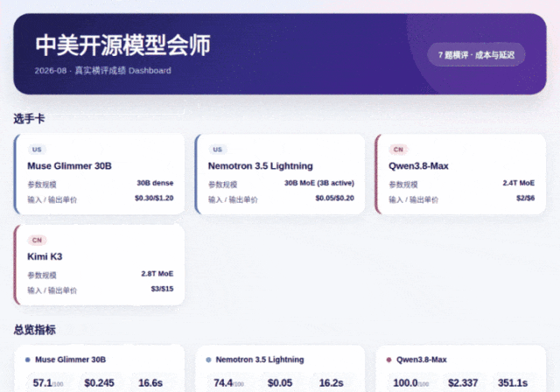560x392 pixels.
Task: Click the $2.337 cost value
Action: point(463,383)
